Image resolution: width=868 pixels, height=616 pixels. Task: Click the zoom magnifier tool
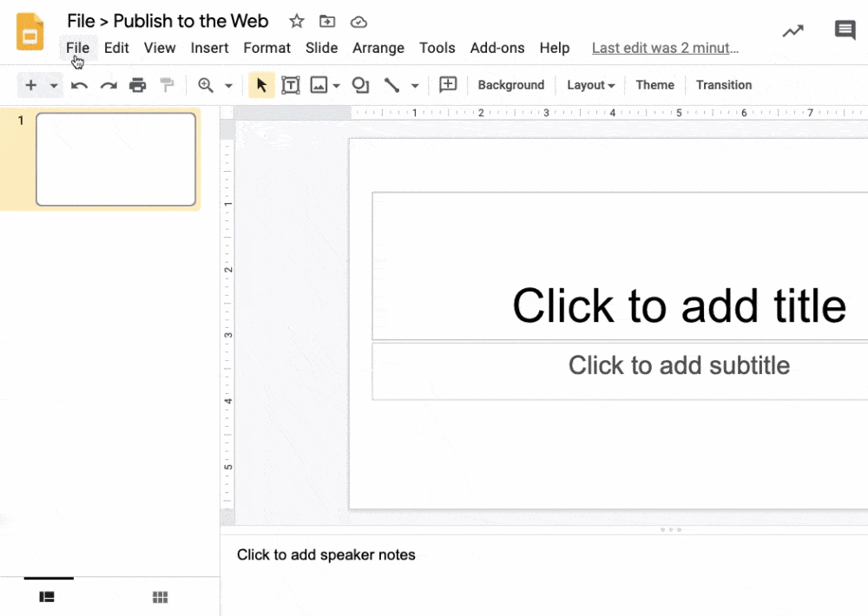tap(206, 85)
